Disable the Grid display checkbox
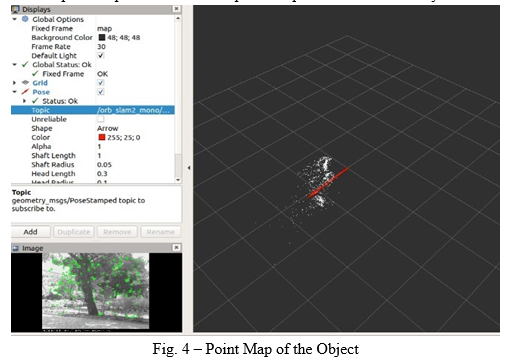This screenshot has width=519, height=361. click(101, 82)
